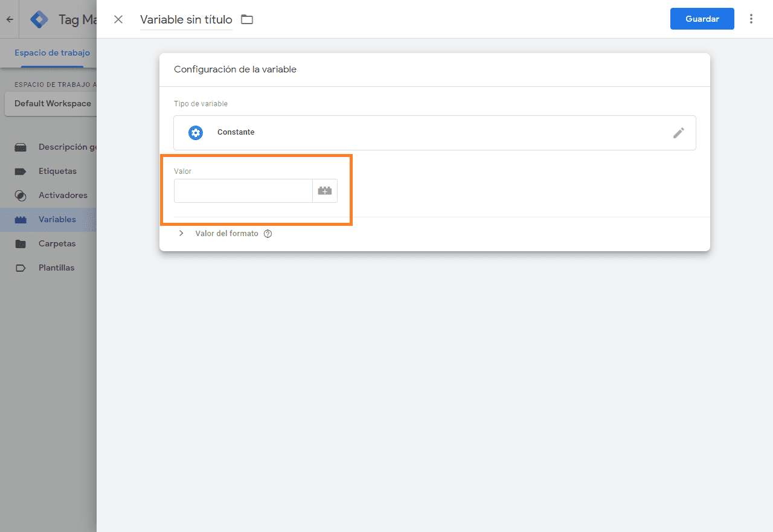Open the help tooltip for Valor del formato
The image size is (773, 532).
[x=268, y=233]
